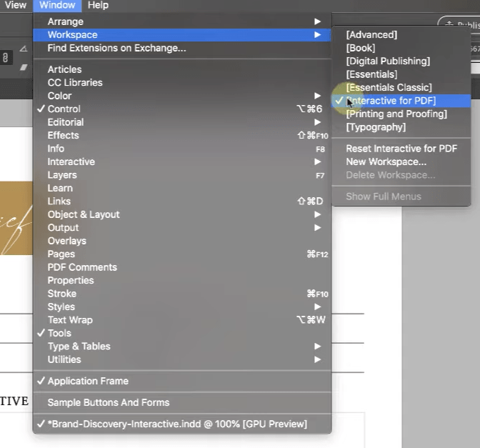Choose Find Extensions on Exchange
The width and height of the screenshot is (480, 448).
click(x=182, y=48)
